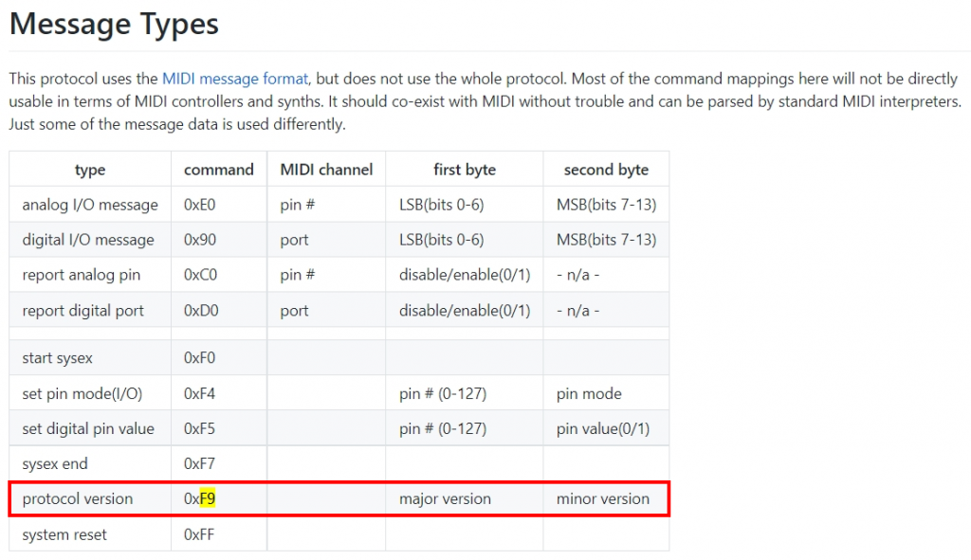The image size is (971, 560).
Task: Click the 'second byte' column header
Action: pos(606,170)
